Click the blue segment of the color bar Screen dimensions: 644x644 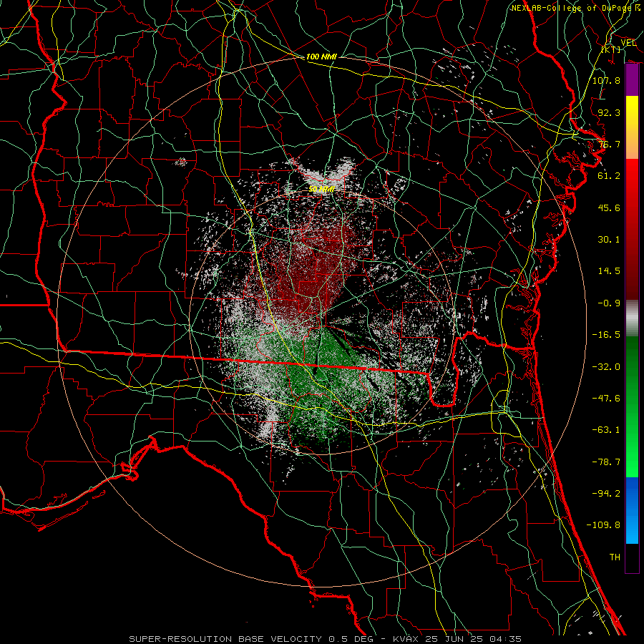(632, 510)
